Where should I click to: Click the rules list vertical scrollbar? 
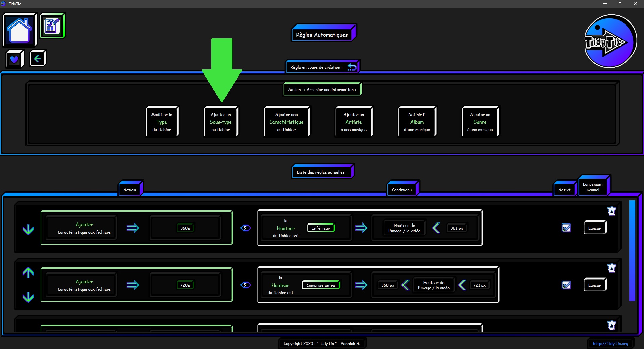632,250
